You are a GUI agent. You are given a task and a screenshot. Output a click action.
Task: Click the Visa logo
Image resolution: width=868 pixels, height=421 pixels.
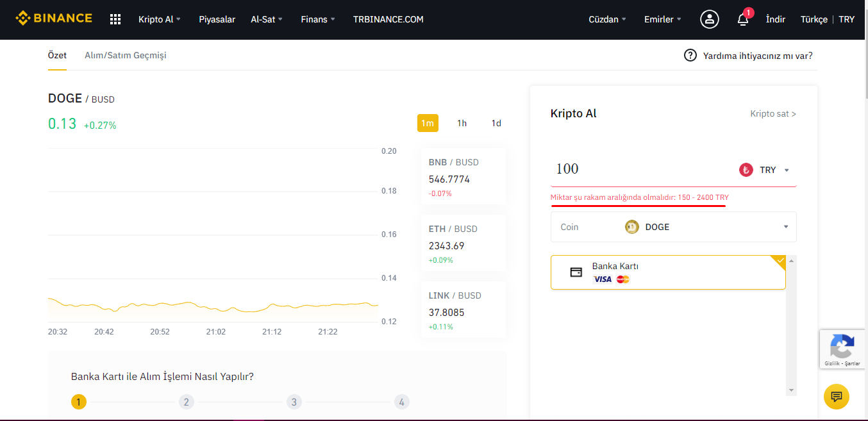pos(603,279)
